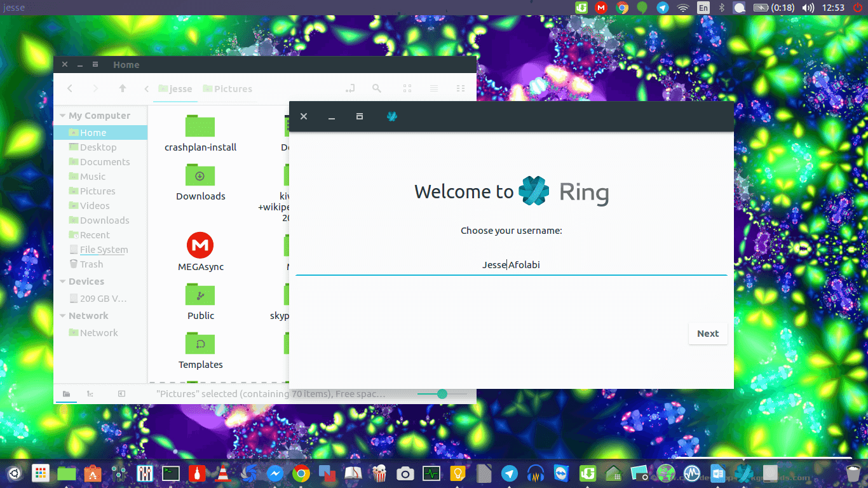
Task: Open Documents in the sidebar
Action: point(100,162)
